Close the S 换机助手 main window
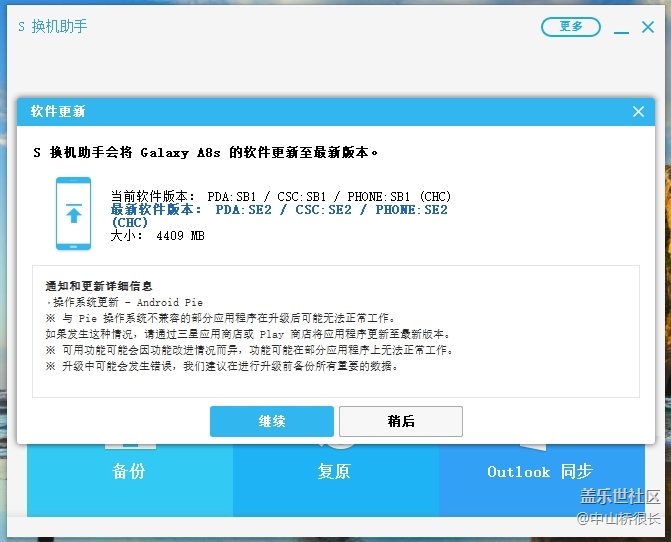 649,27
